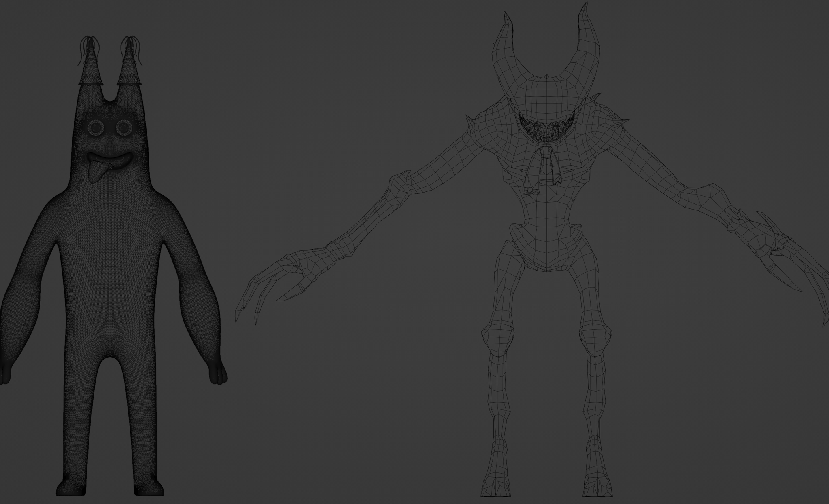Screen dimensions: 829x504
Task: Click the left character's left eye
Action: point(96,128)
